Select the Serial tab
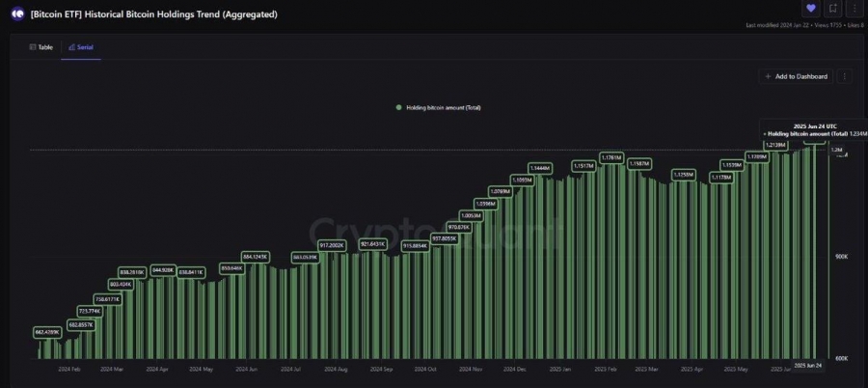Image resolution: width=868 pixels, height=388 pixels. click(x=81, y=47)
